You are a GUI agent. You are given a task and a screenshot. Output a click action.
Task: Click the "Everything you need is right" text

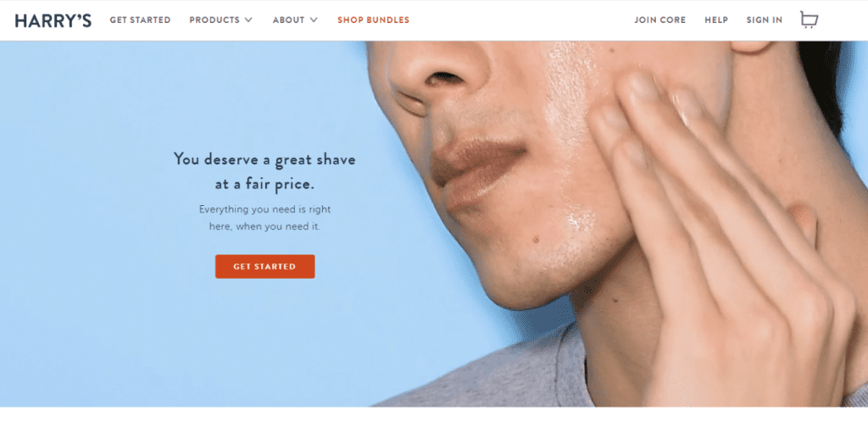[264, 209]
